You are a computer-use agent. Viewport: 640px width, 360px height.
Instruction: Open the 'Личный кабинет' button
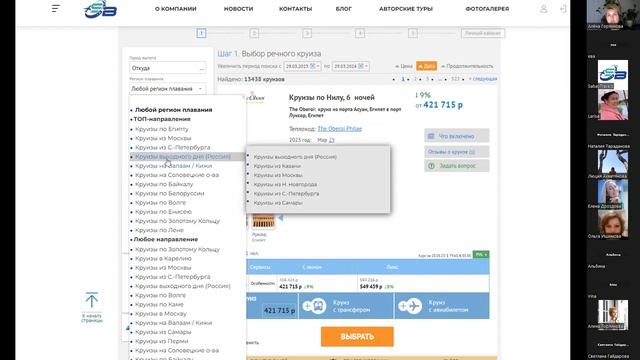pyautogui.click(x=483, y=33)
